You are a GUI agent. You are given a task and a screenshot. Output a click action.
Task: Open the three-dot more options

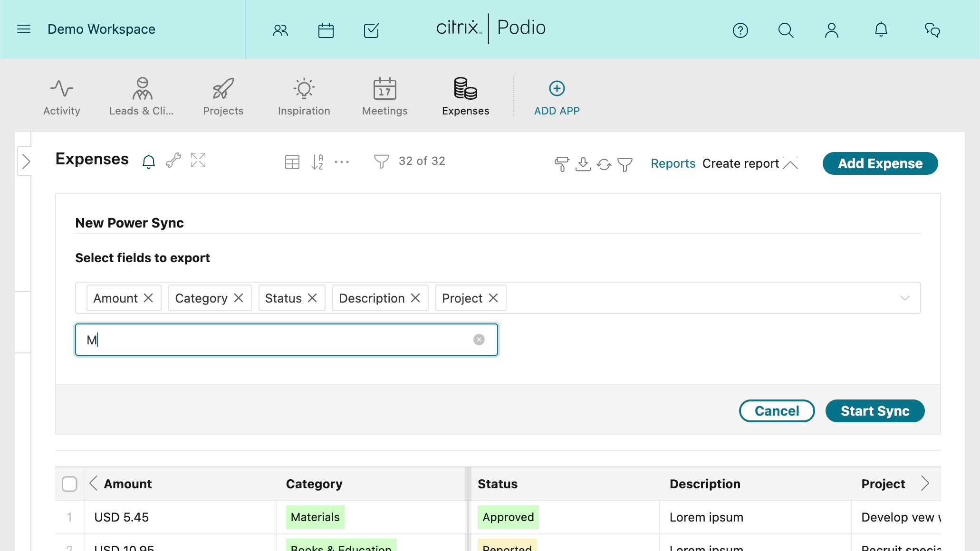pos(342,162)
